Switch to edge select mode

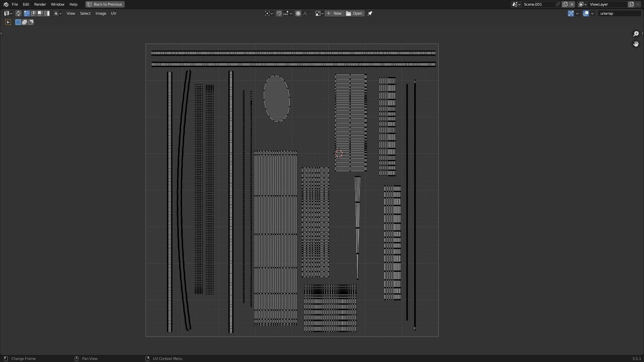click(x=34, y=13)
